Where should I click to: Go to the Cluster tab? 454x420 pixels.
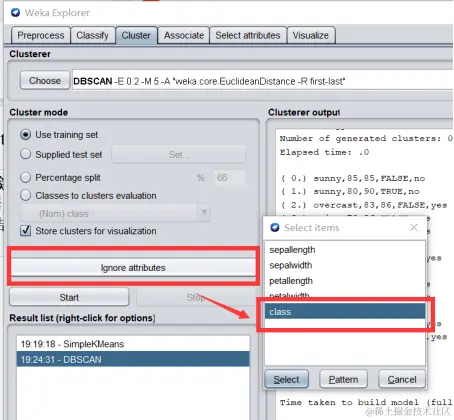click(136, 35)
